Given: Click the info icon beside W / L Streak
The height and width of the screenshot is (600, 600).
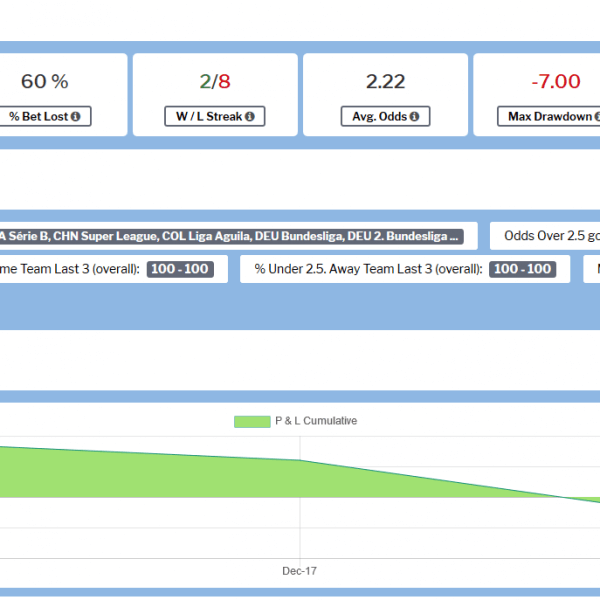Looking at the screenshot, I should [250, 116].
